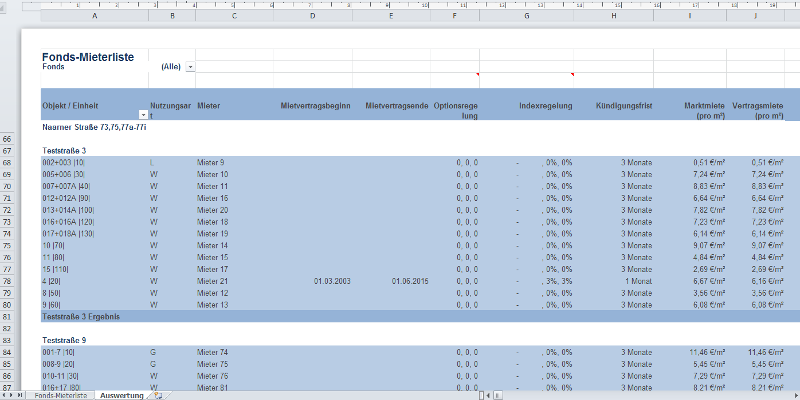
Task: Click date cell 01.03.2003
Action: coord(332,281)
